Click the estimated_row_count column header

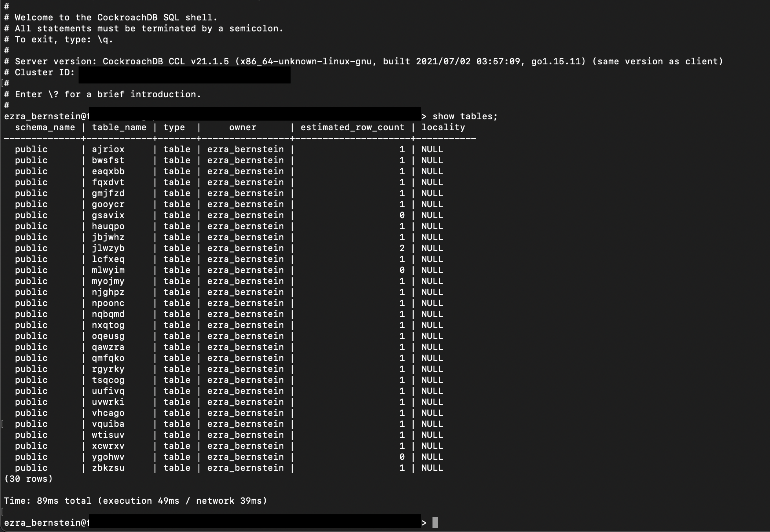[352, 128]
